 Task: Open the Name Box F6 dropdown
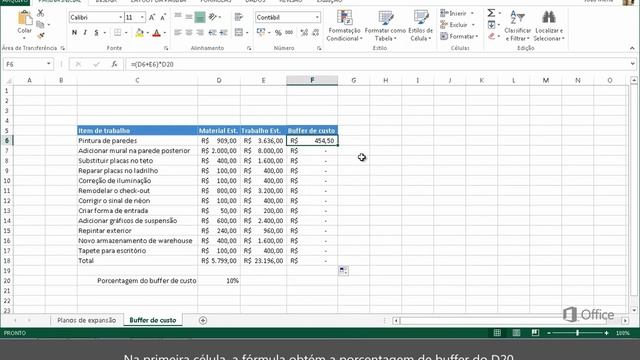coord(49,64)
